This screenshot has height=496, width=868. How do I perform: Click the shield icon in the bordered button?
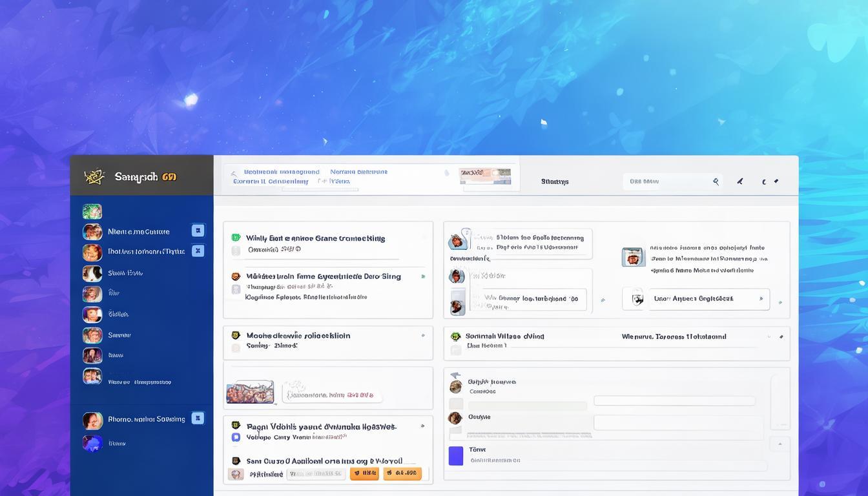(x=637, y=299)
